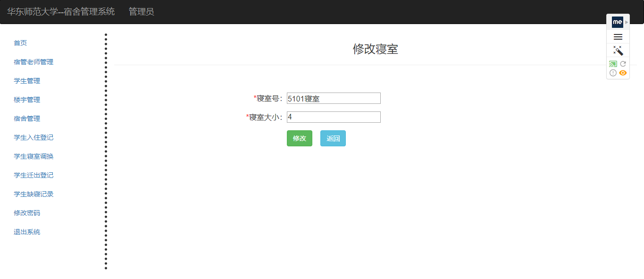Go to 学生迁出登记
The height and width of the screenshot is (279, 644).
pos(33,175)
